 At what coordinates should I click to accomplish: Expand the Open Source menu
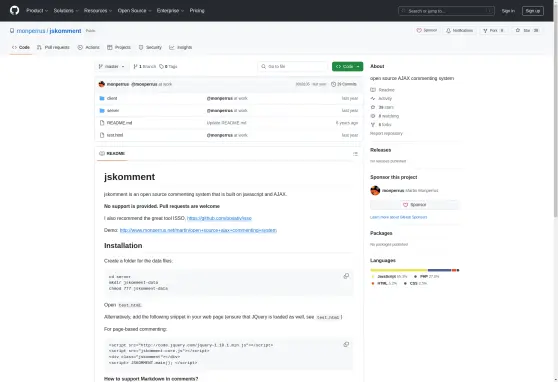(x=134, y=11)
